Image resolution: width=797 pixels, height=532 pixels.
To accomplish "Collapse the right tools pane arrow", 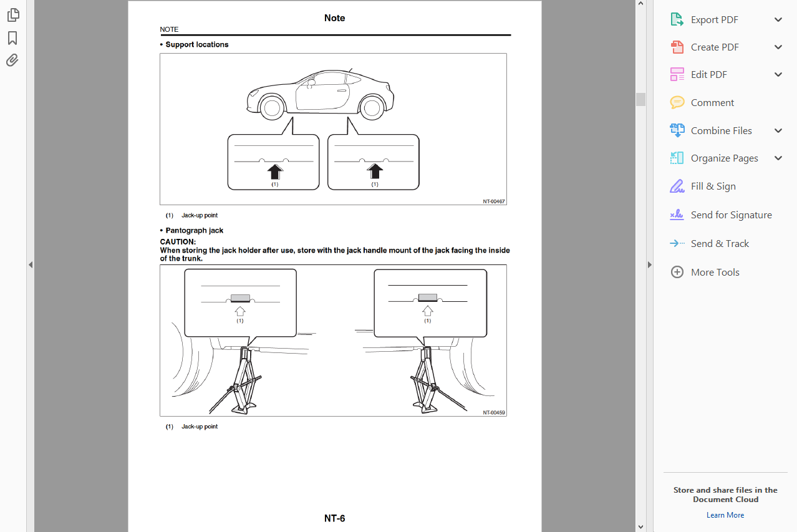I will click(x=649, y=264).
